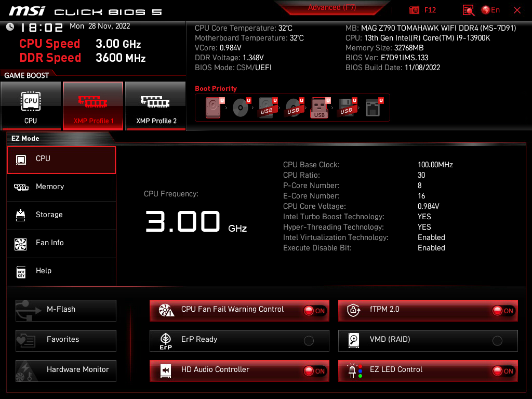Click the P-Core Number value 8
532x399 pixels.
420,185
